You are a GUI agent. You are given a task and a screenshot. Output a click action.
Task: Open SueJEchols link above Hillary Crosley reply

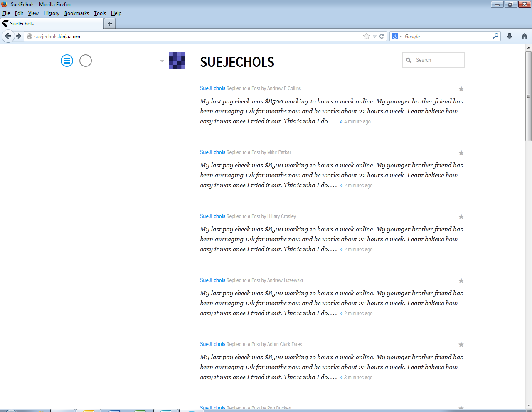coord(212,216)
